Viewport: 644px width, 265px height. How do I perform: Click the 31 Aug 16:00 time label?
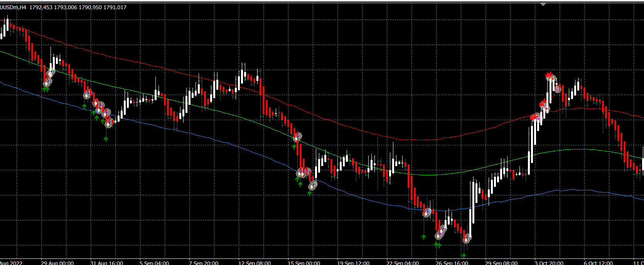(107, 263)
